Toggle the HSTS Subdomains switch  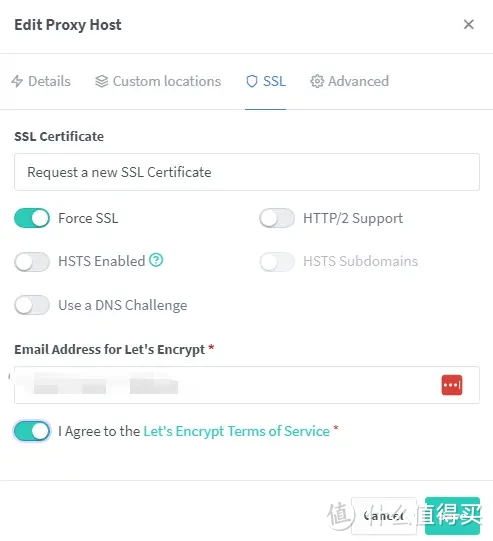tap(277, 262)
